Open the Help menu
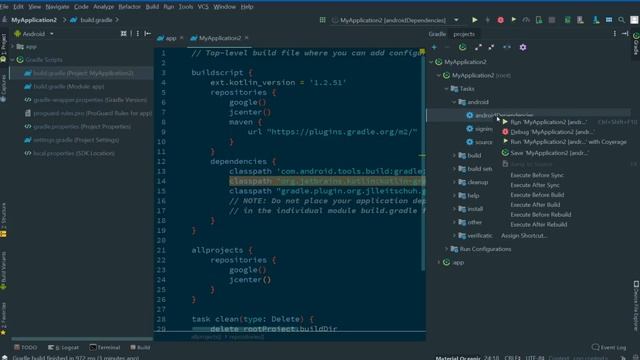Viewport: 640px width, 360px height. tap(247, 7)
